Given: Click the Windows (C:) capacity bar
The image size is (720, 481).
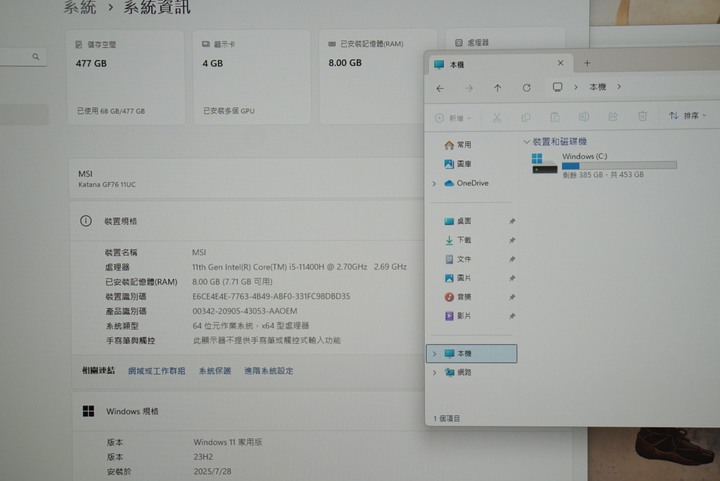Looking at the screenshot, I should coord(619,165).
